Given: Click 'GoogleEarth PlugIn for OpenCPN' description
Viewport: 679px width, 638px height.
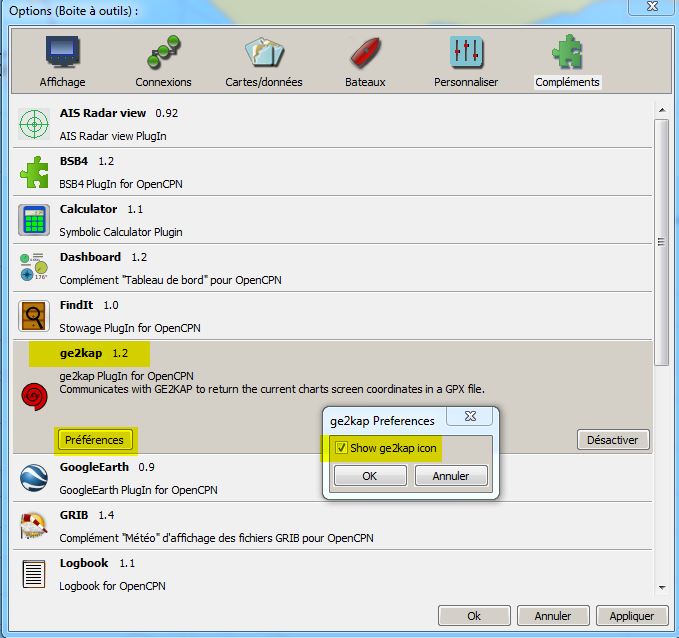Looking at the screenshot, I should [139, 490].
